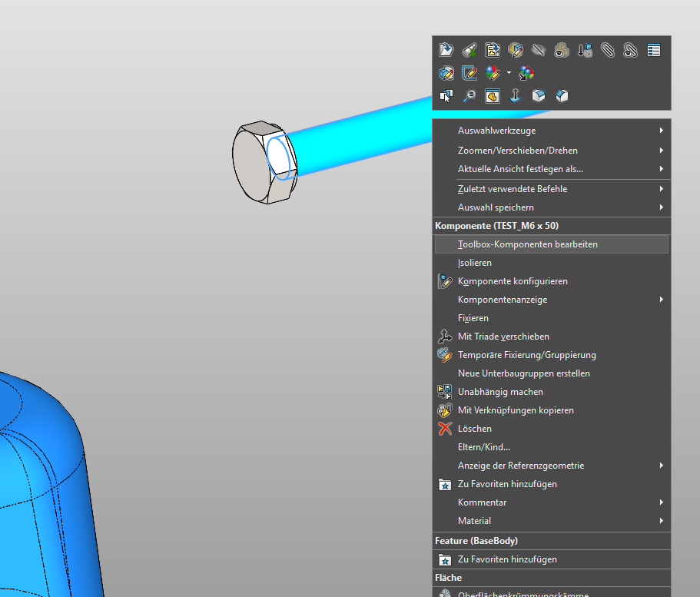Toggle Fixieren for the component
This screenshot has width=700, height=597.
pos(473,318)
